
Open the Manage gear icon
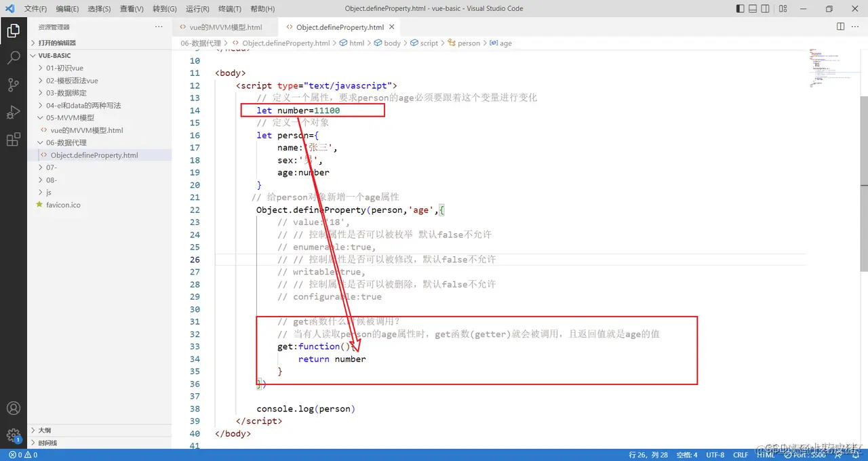13,435
